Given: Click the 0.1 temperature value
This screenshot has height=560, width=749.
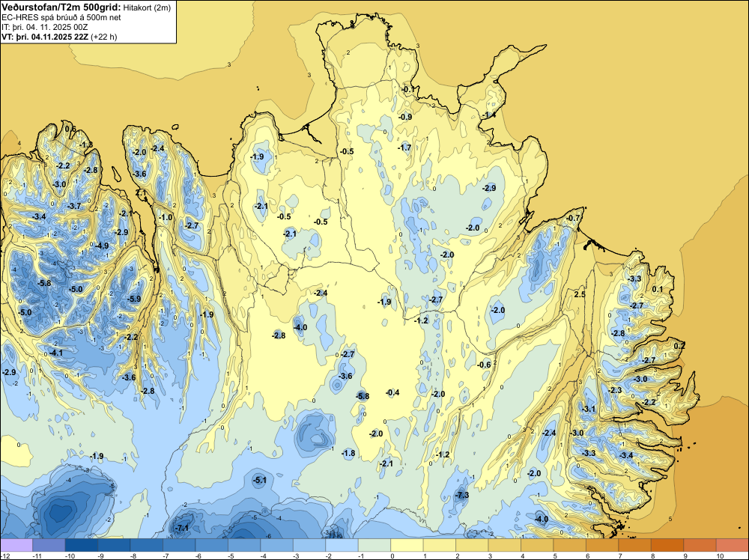Looking at the screenshot, I should pyautogui.click(x=658, y=289).
